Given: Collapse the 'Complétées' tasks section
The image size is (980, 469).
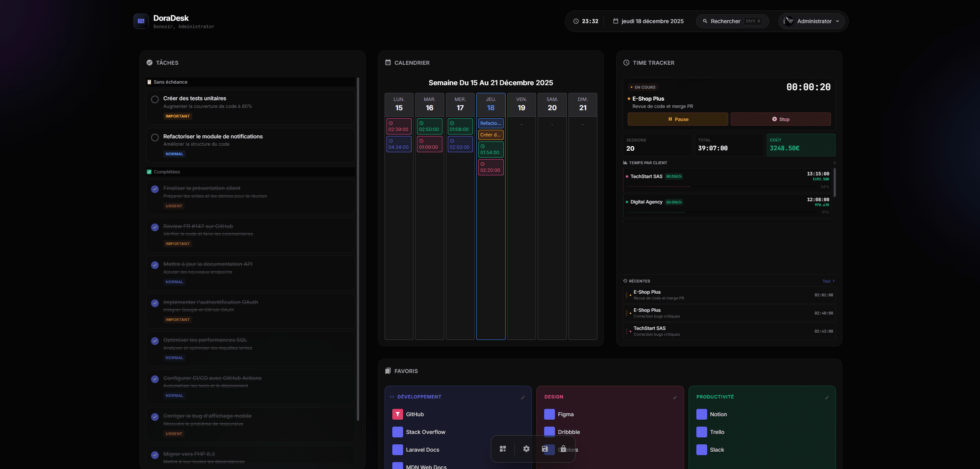Looking at the screenshot, I should pos(166,172).
